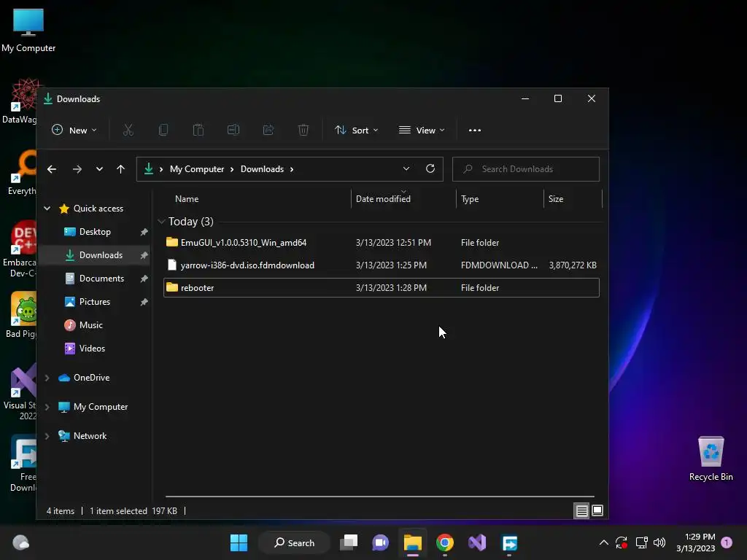The height and width of the screenshot is (560, 747).
Task: Open Google Chrome from taskbar
Action: pos(444,542)
